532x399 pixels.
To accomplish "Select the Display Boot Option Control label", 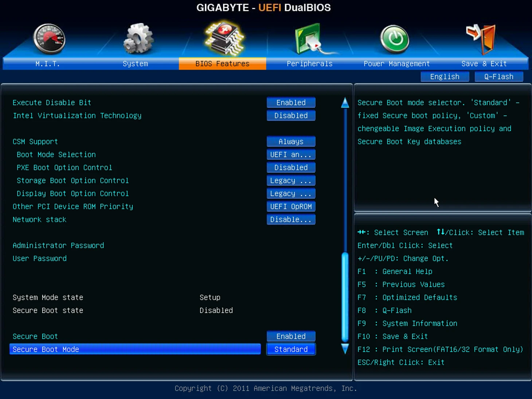I will tap(73, 193).
